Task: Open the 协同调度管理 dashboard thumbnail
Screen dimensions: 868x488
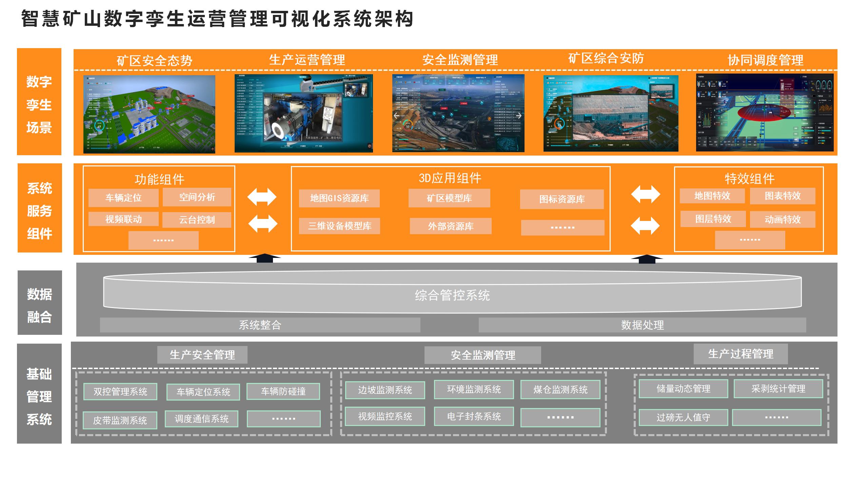Action: coord(765,113)
